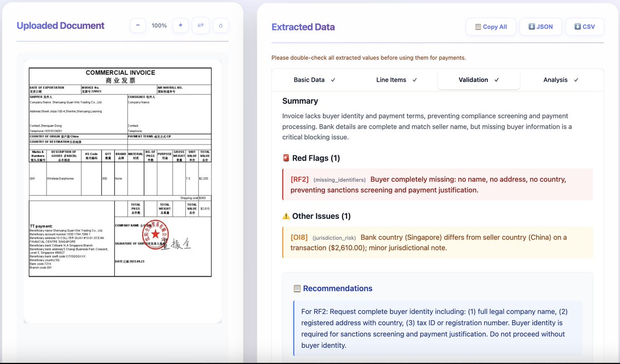Click the Wireless Earphones line in invoice
This screenshot has width=620, height=364.
60,178
